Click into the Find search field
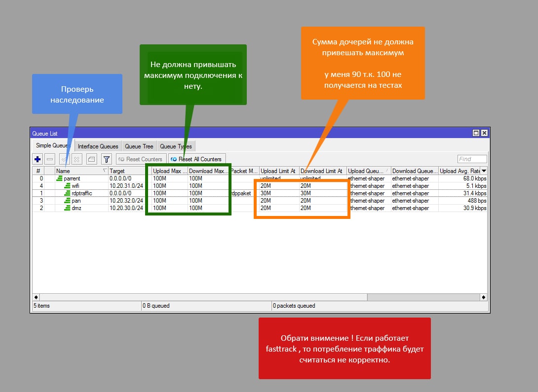Image resolution: width=538 pixels, height=392 pixels. (x=472, y=159)
